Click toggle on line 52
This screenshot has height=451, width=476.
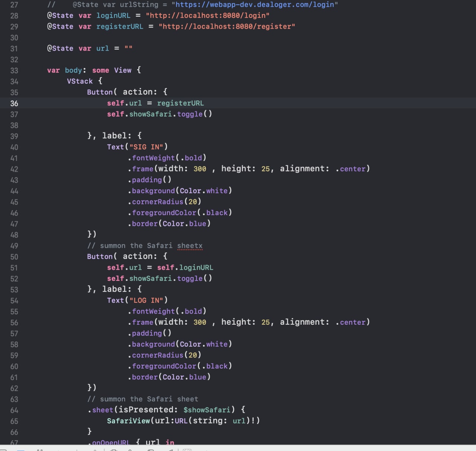click(190, 278)
